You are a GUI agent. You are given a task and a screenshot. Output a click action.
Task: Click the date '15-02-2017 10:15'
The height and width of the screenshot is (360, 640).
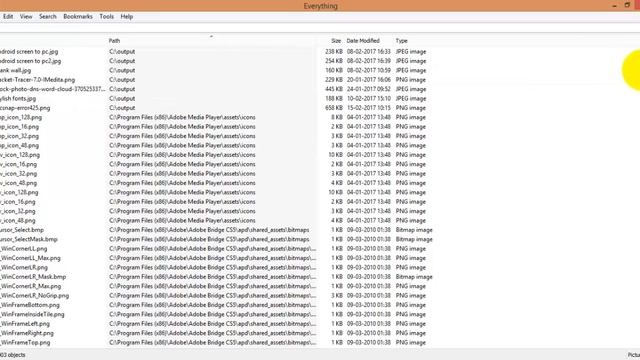click(369, 108)
